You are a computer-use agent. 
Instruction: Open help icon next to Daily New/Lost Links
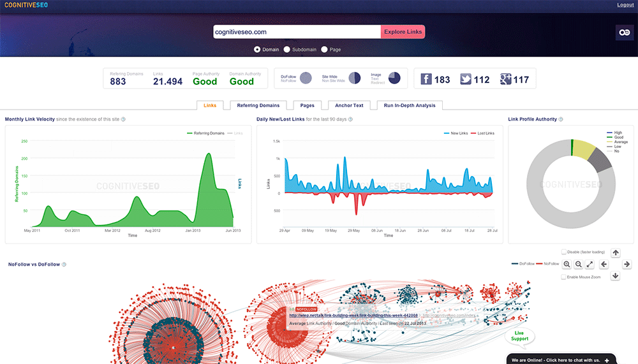click(x=350, y=119)
